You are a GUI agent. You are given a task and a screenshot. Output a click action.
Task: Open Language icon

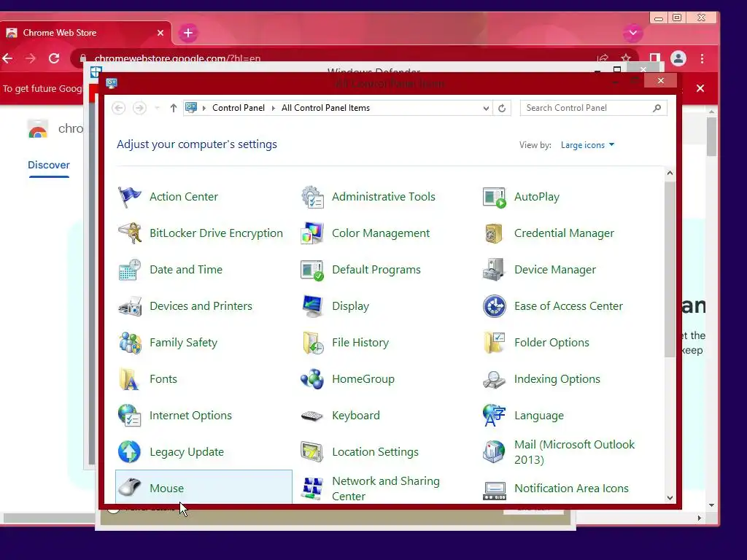point(494,416)
